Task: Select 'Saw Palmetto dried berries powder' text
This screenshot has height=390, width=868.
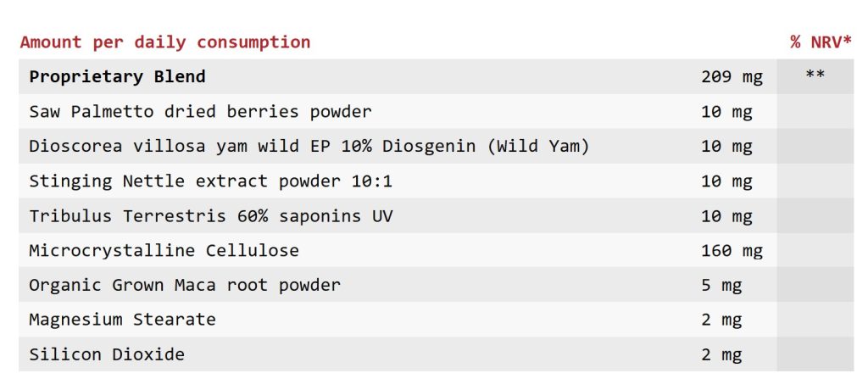Action: pyautogui.click(x=200, y=111)
